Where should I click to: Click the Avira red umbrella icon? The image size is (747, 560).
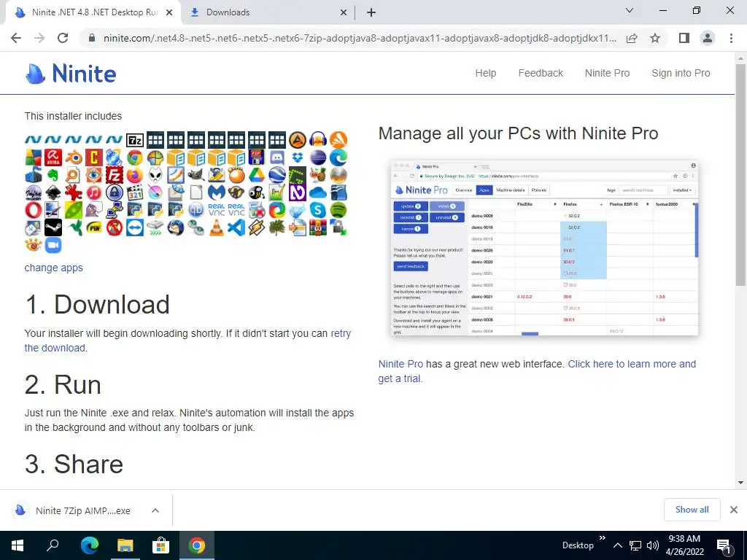click(x=53, y=157)
